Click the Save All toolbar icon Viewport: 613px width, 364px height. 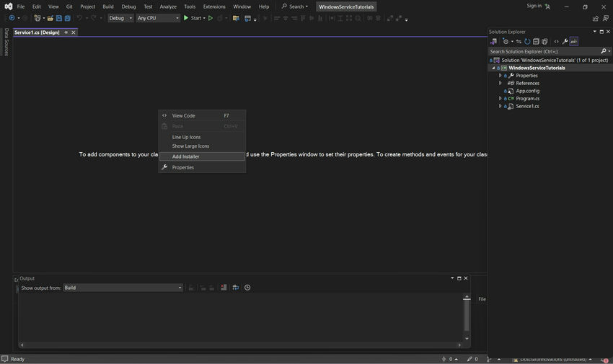click(67, 18)
